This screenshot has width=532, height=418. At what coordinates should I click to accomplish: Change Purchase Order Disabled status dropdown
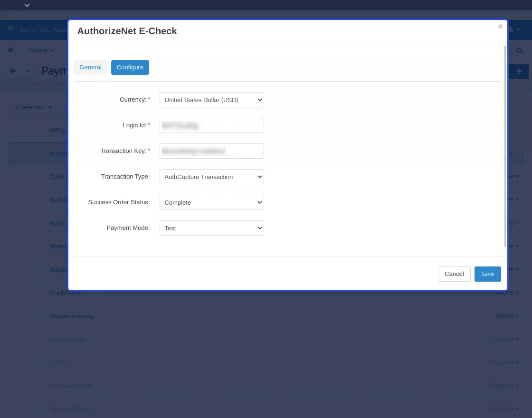coord(503,385)
